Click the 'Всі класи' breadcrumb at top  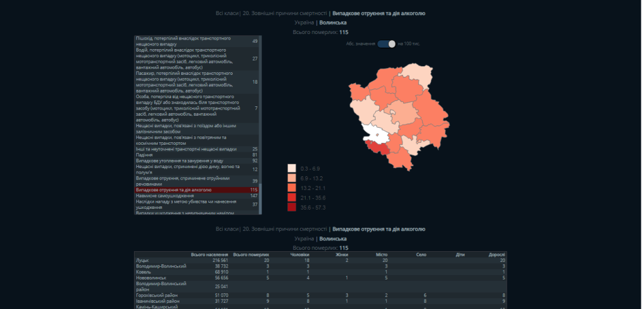coord(227,13)
